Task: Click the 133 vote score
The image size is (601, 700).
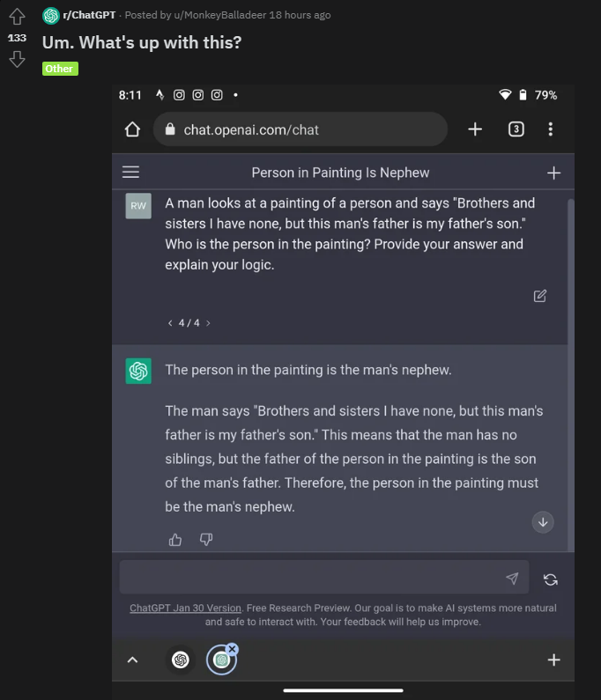Action: pos(17,38)
